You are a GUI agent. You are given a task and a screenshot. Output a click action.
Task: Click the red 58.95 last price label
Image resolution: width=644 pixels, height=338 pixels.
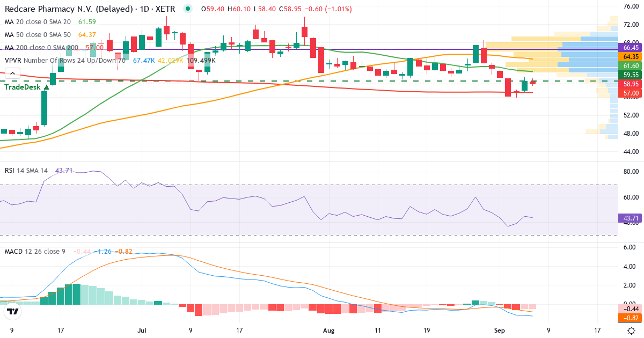point(630,84)
